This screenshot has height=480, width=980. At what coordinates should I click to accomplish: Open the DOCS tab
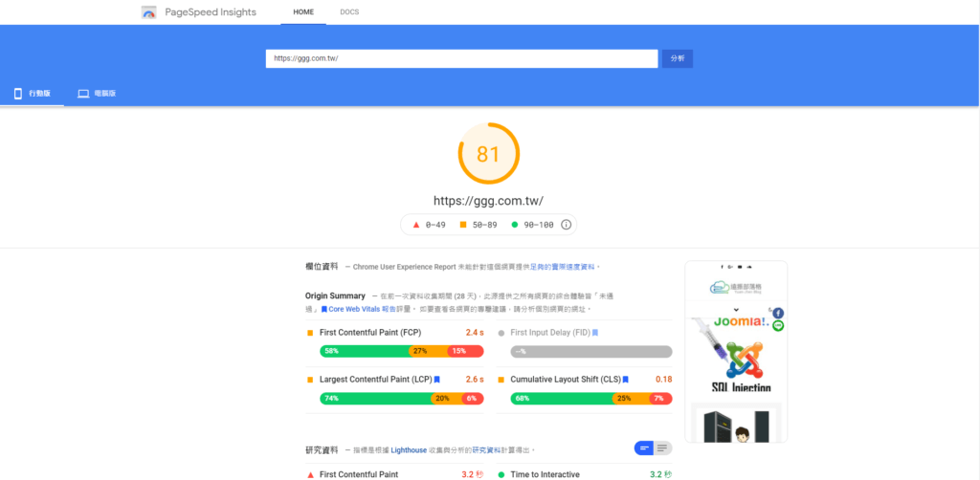click(x=349, y=11)
